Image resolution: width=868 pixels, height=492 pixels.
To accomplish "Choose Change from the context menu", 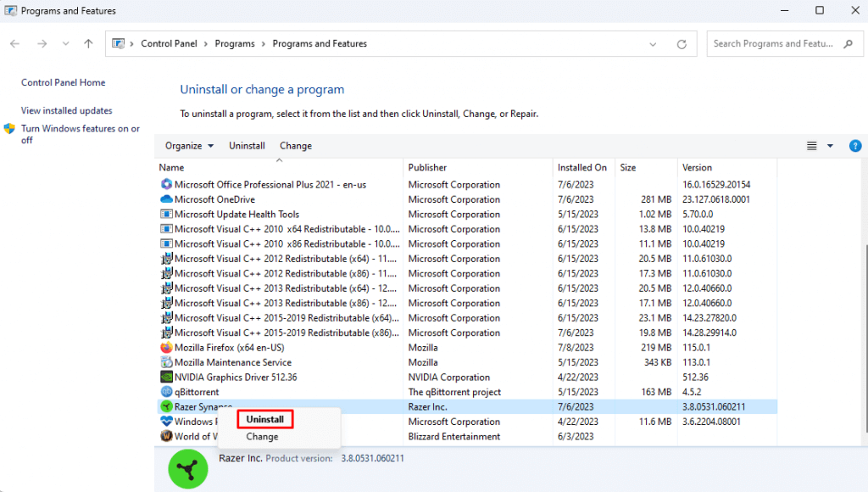I will [263, 437].
